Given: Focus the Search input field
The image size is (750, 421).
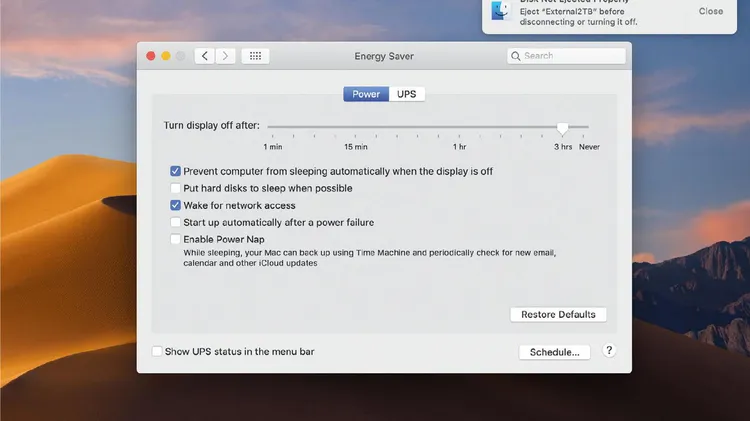Looking at the screenshot, I should (x=566, y=56).
